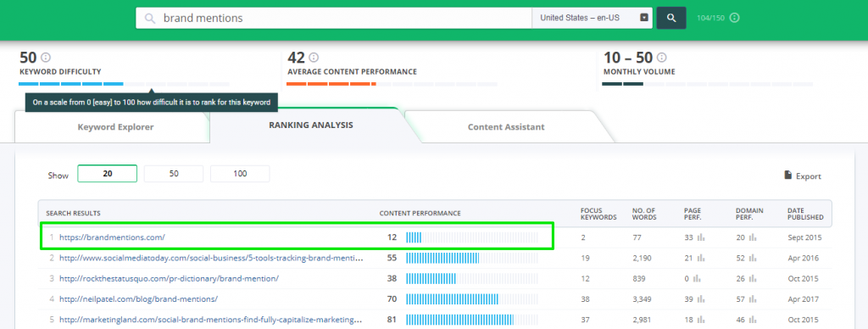Click the domain perf chart icon in the marketingland row
Image resolution: width=868 pixels, height=329 pixels.
pos(753,320)
